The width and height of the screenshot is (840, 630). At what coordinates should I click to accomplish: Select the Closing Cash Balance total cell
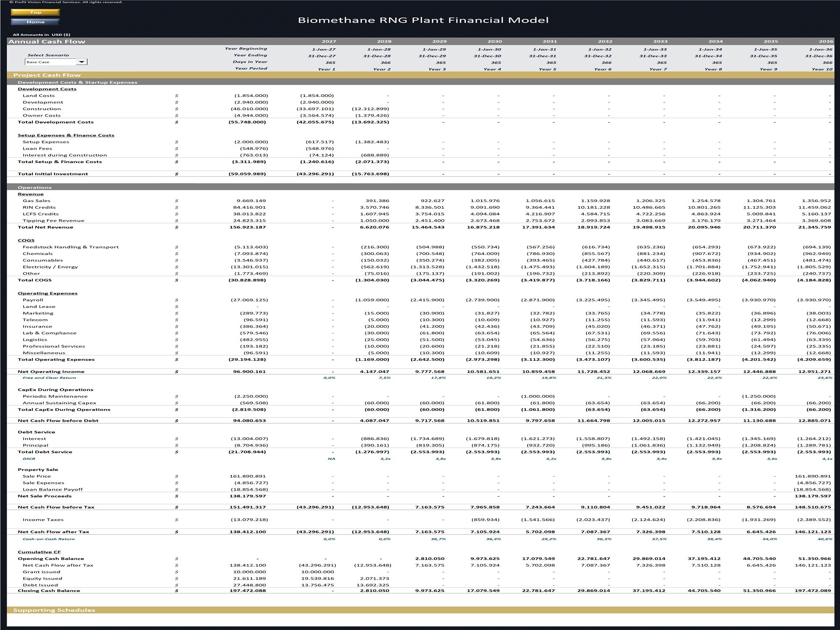pos(248,591)
